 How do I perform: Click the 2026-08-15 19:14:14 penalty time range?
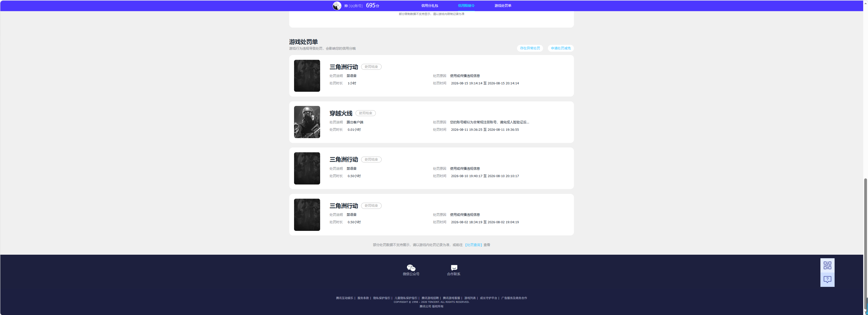485,83
